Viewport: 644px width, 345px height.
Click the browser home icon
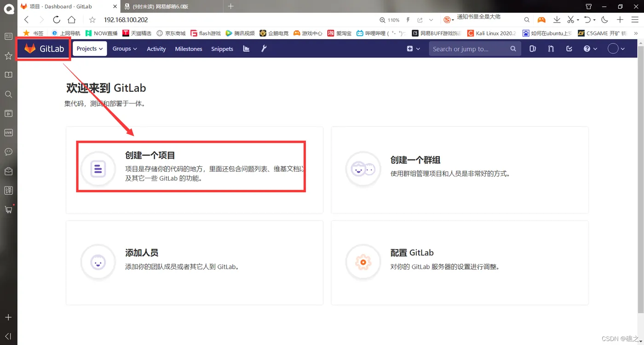click(72, 20)
